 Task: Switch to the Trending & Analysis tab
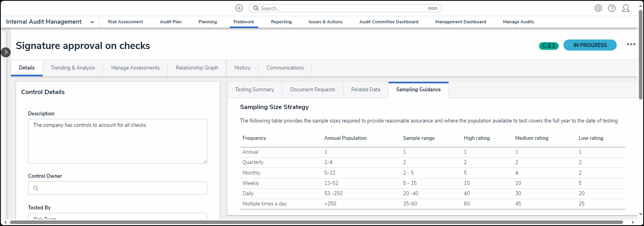73,68
